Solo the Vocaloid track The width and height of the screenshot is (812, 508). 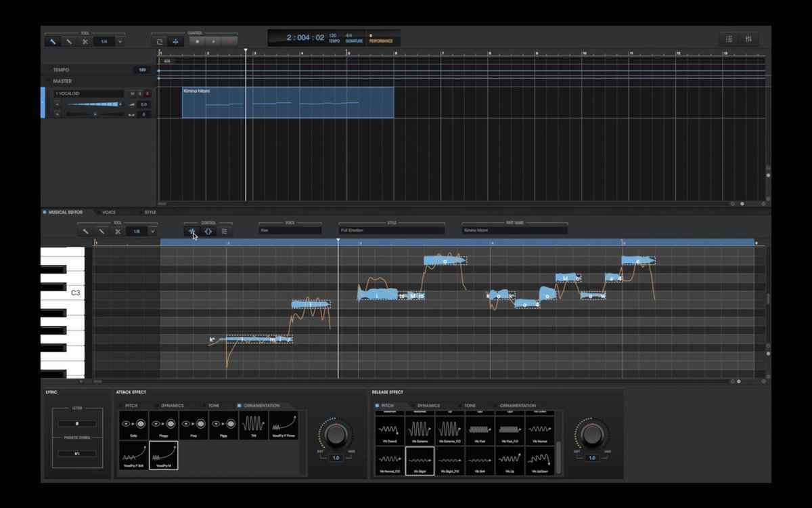click(139, 93)
